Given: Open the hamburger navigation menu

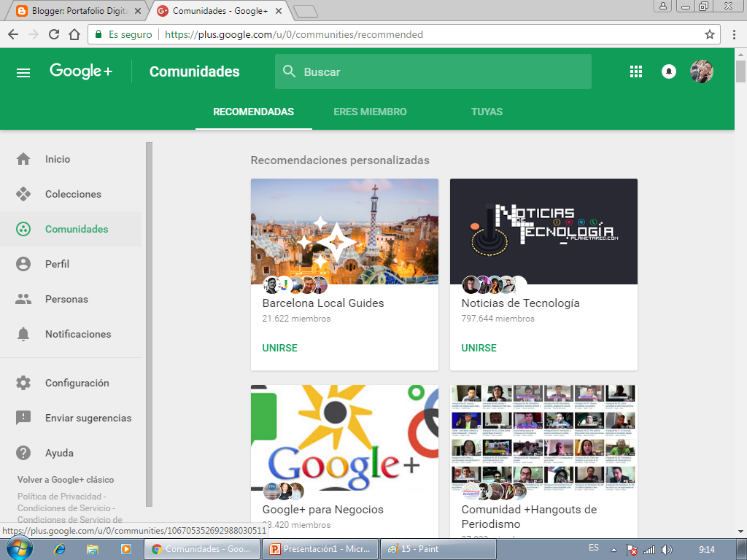Looking at the screenshot, I should [23, 71].
